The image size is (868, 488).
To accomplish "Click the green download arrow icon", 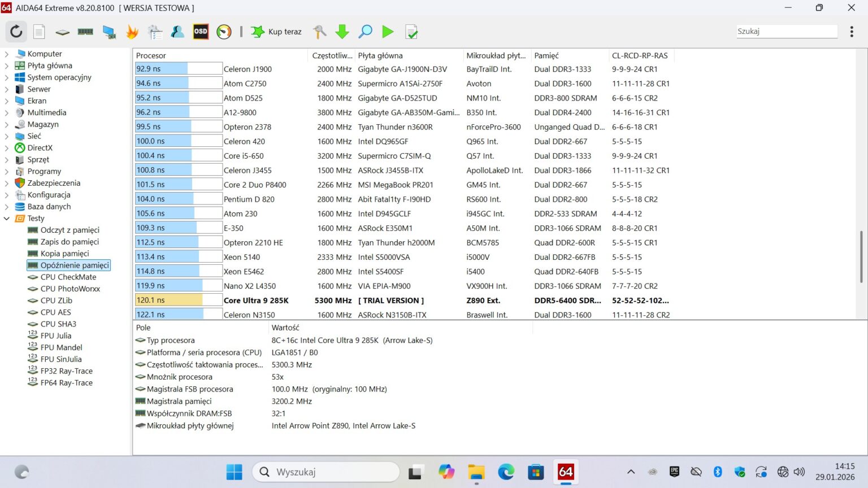I will [342, 32].
